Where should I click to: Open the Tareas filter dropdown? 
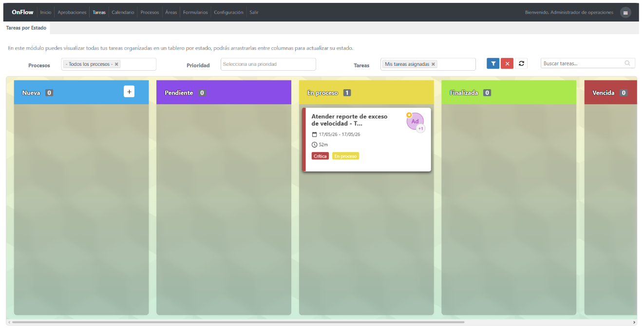tap(428, 64)
